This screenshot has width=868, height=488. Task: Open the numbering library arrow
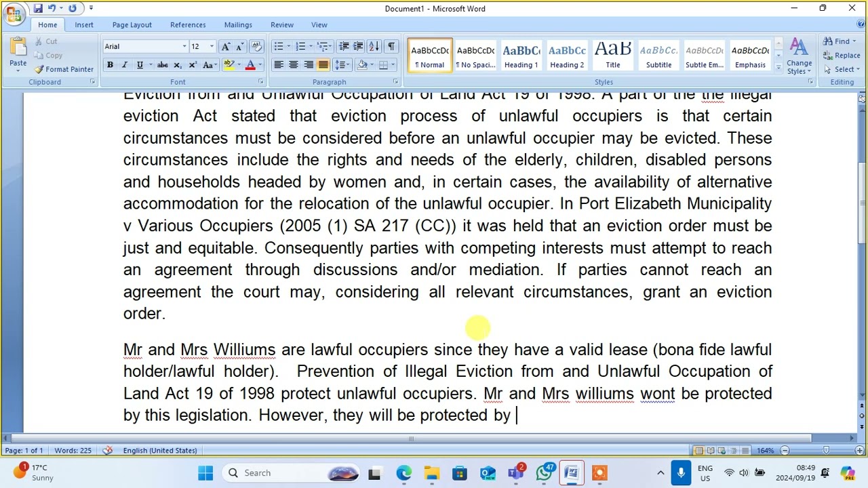(x=311, y=46)
